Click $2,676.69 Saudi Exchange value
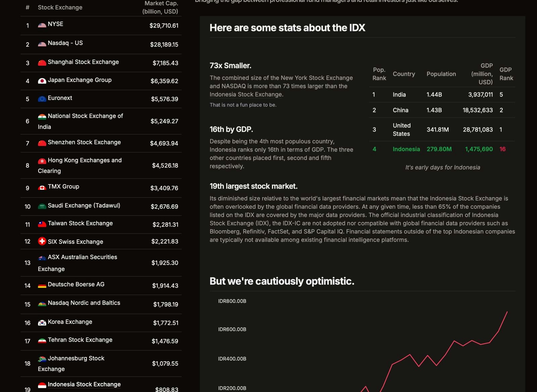 [164, 207]
